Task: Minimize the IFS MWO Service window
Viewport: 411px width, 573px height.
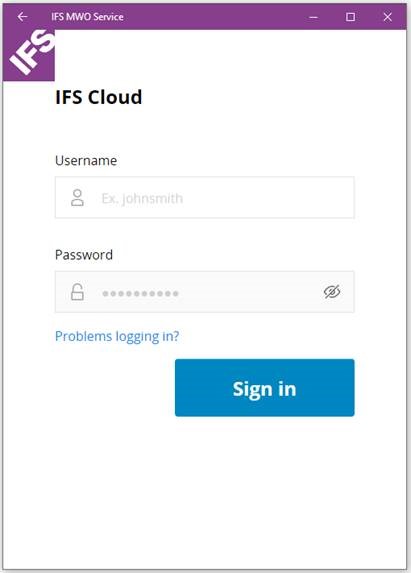Action: coord(313,17)
